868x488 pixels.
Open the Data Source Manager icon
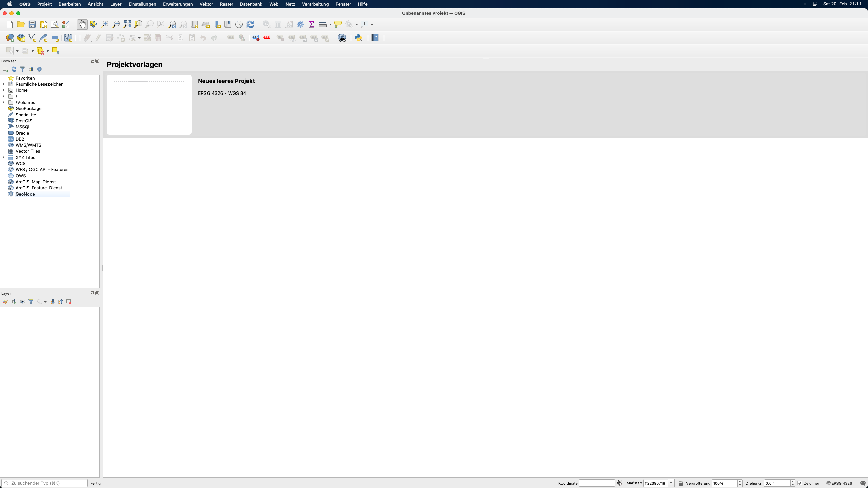click(x=10, y=38)
